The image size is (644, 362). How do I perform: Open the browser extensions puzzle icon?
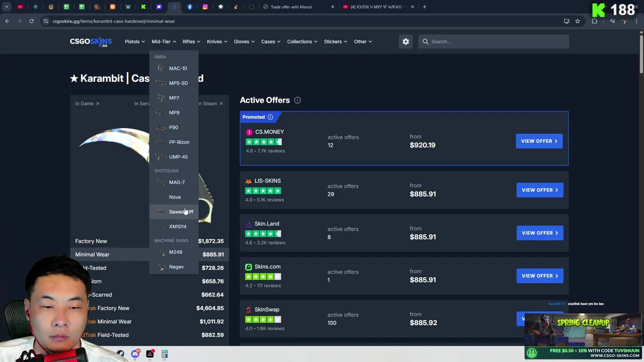coord(595,21)
